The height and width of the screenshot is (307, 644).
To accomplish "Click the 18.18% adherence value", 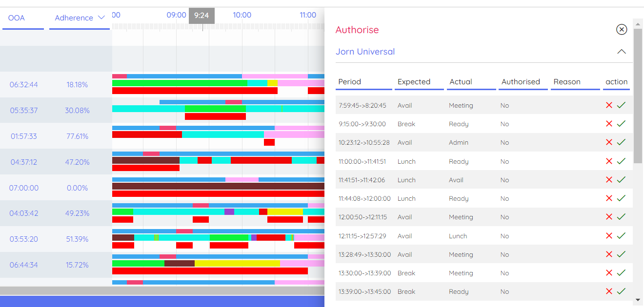I will pos(77,85).
